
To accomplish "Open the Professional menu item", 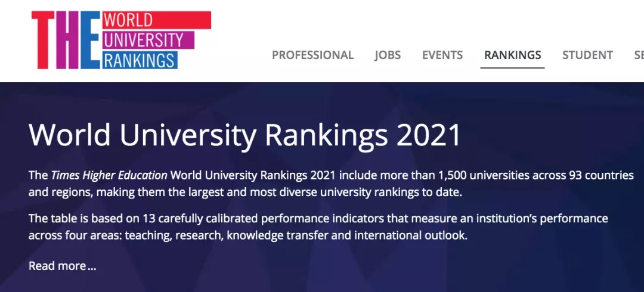I will click(312, 55).
